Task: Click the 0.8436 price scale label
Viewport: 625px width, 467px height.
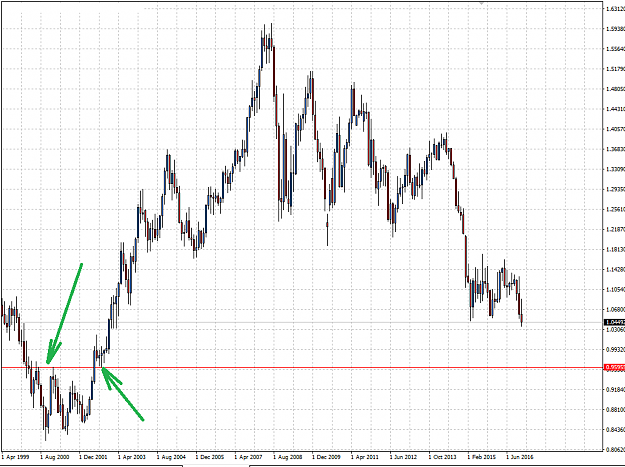Action: pyautogui.click(x=615, y=430)
